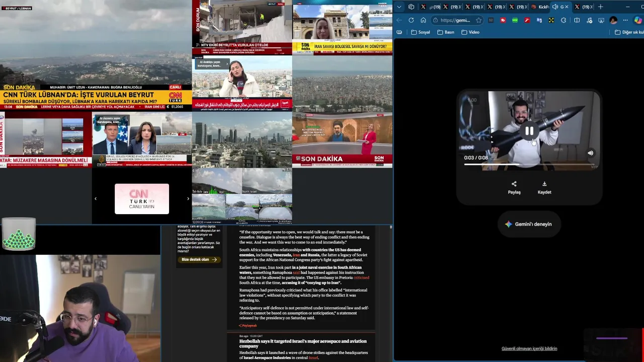Toggle split screen view icon
Image resolution: width=644 pixels, height=362 pixels.
[577, 20]
